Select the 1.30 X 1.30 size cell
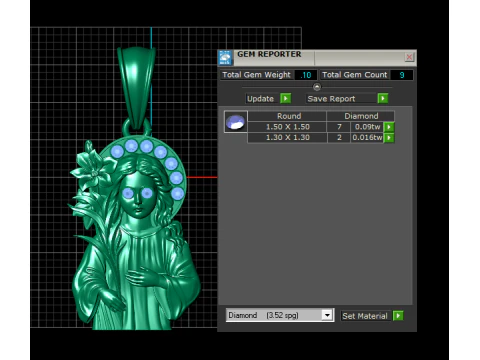Viewport: 480px width, 360px height. (x=287, y=138)
